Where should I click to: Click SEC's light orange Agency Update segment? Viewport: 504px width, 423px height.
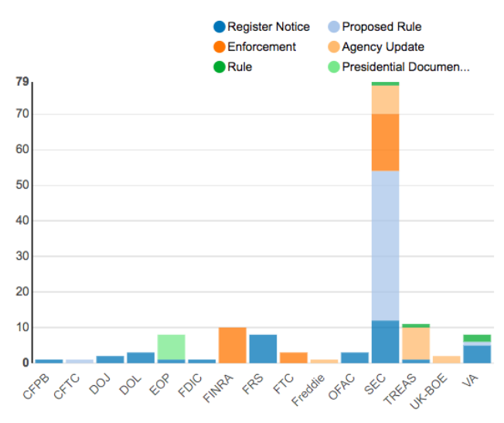(386, 100)
